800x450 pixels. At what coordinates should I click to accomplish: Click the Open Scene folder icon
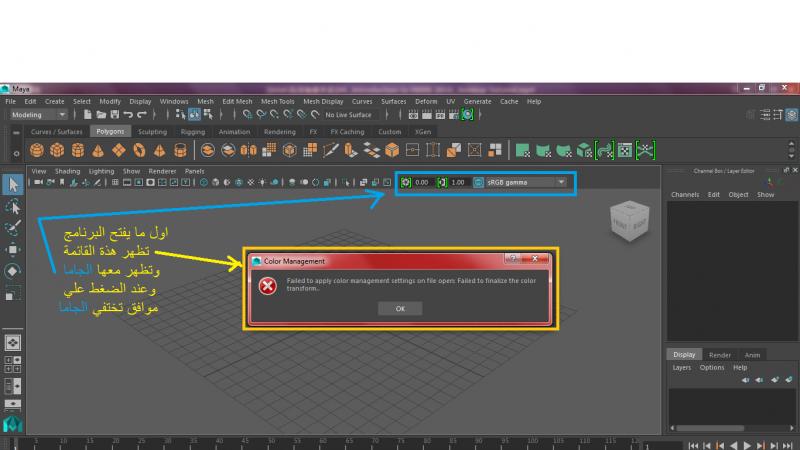[101, 114]
